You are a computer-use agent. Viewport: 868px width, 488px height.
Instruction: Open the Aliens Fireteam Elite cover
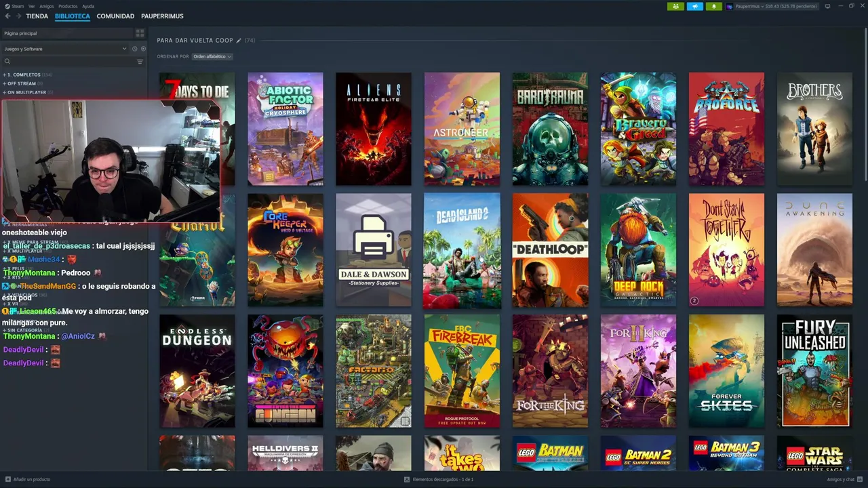click(374, 129)
